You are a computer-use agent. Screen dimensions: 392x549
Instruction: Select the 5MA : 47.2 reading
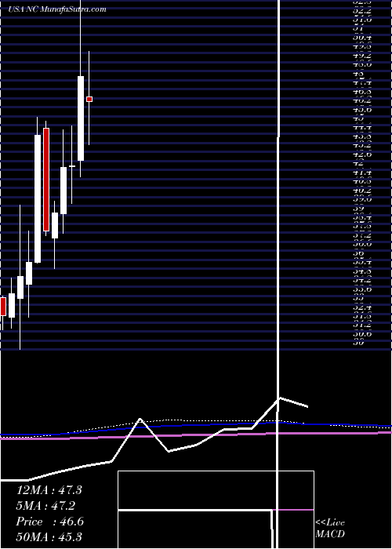[45, 506]
